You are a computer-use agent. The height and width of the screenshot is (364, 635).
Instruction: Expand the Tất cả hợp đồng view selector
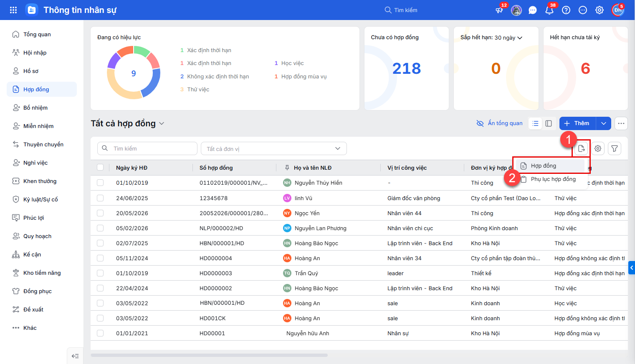(x=127, y=123)
